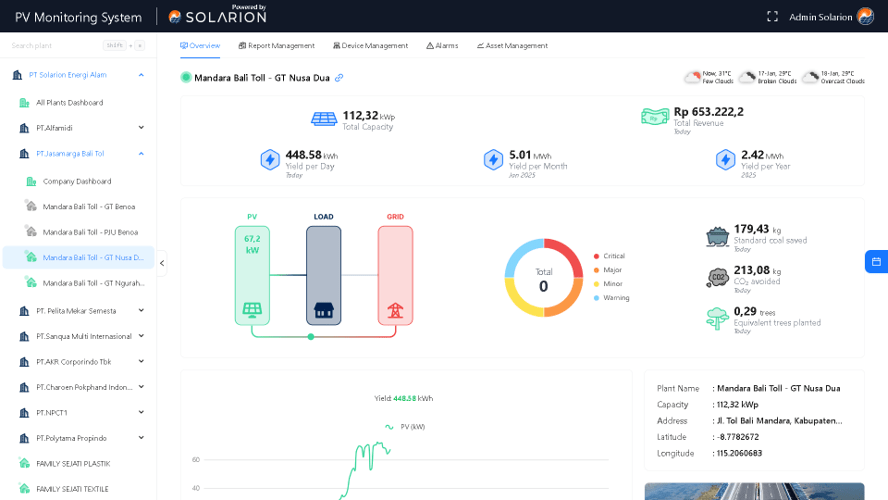The width and height of the screenshot is (888, 500).
Task: Open All Plants Dashboard
Action: [69, 102]
